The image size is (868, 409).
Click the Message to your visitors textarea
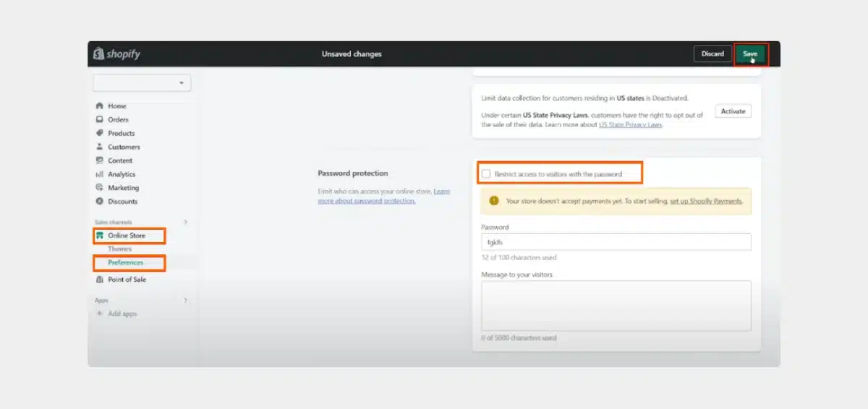pos(616,305)
